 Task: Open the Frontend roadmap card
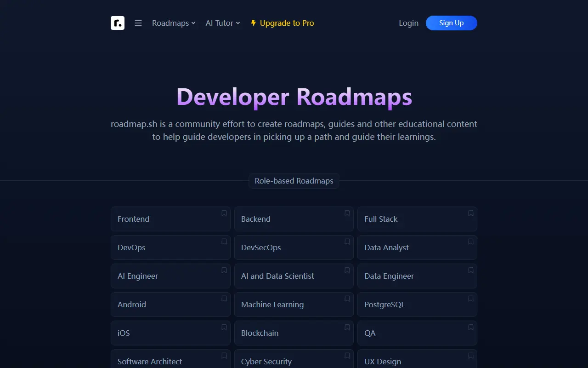[170, 219]
